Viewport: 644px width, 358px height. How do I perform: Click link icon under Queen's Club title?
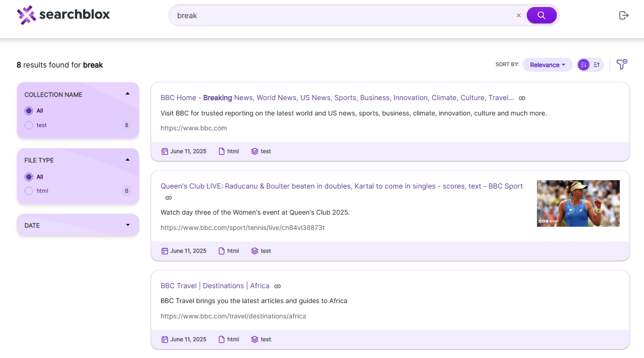point(169,198)
